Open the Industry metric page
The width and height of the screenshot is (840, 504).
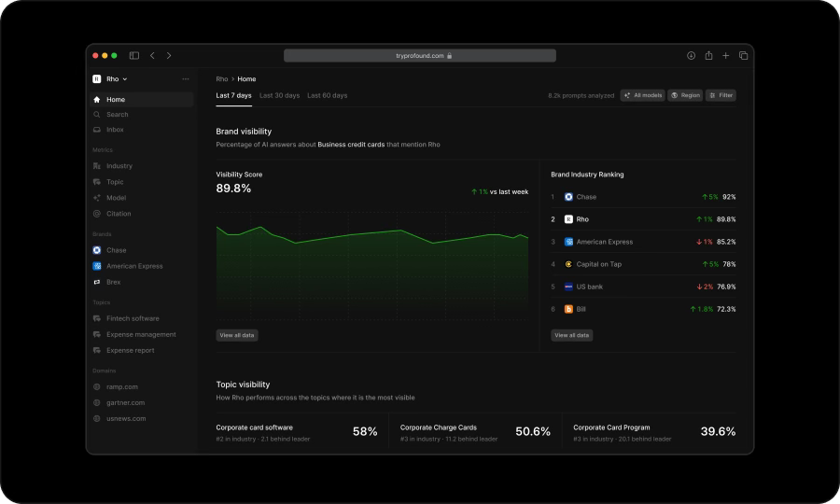(x=142, y=166)
